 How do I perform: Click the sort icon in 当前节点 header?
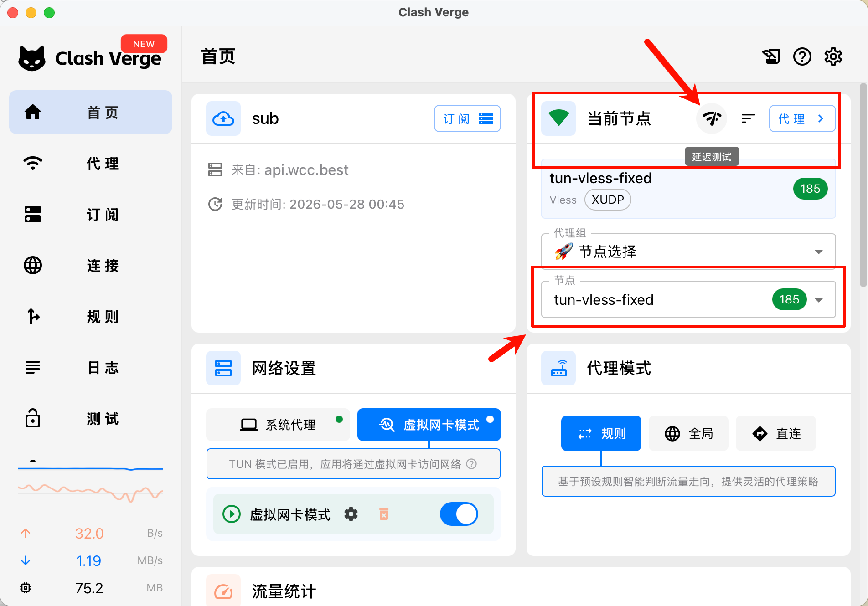(748, 118)
